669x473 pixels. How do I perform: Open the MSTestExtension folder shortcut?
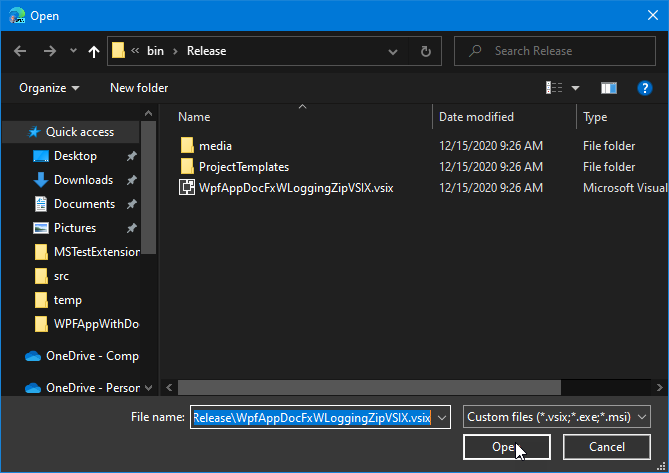(96, 252)
